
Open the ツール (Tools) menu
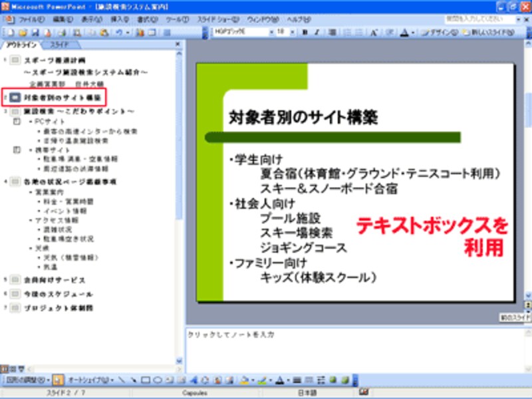click(x=178, y=19)
